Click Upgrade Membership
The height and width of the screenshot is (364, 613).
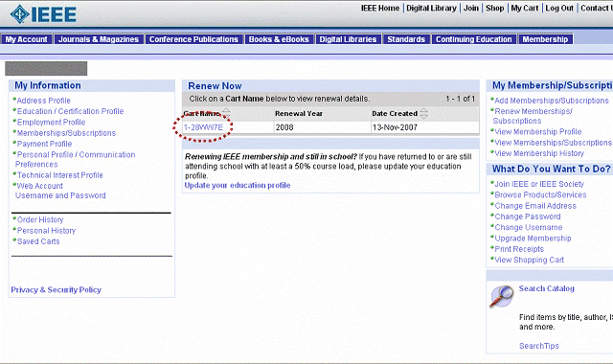click(x=533, y=239)
